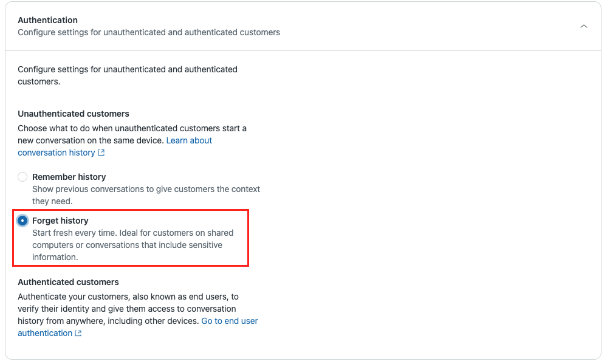Click external link icon after conversation history

(101, 153)
